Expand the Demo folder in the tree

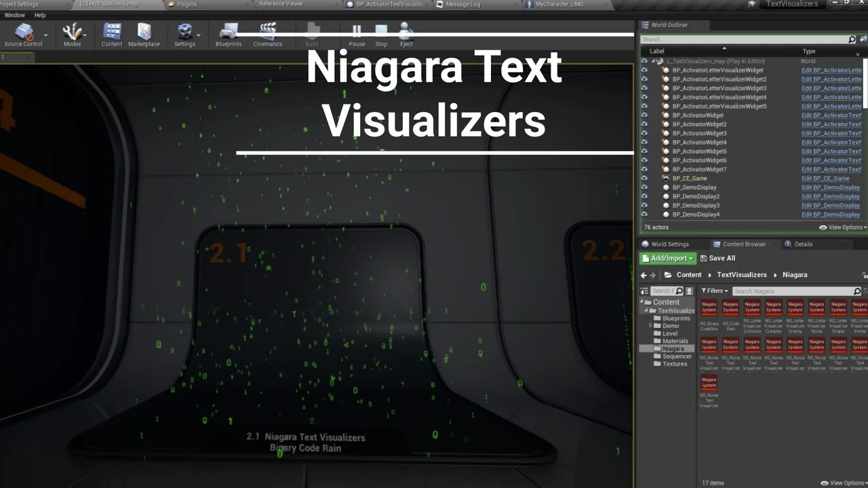pyautogui.click(x=652, y=326)
